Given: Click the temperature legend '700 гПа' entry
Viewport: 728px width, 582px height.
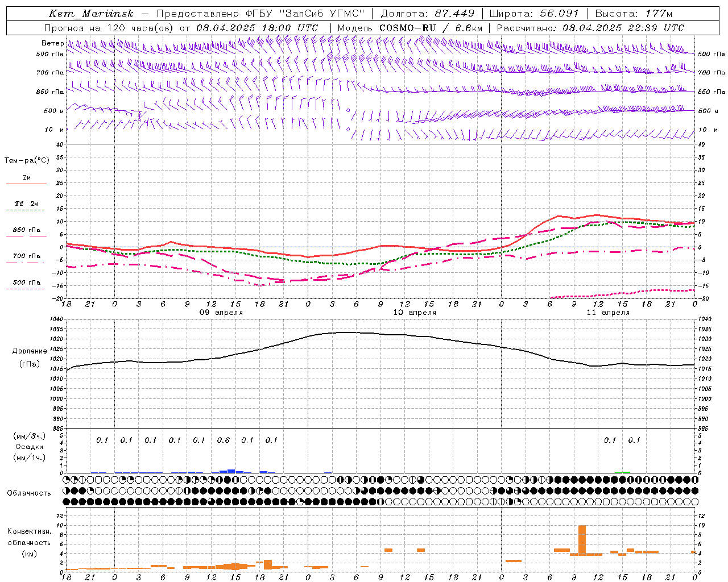Looking at the screenshot, I should pyautogui.click(x=27, y=256).
